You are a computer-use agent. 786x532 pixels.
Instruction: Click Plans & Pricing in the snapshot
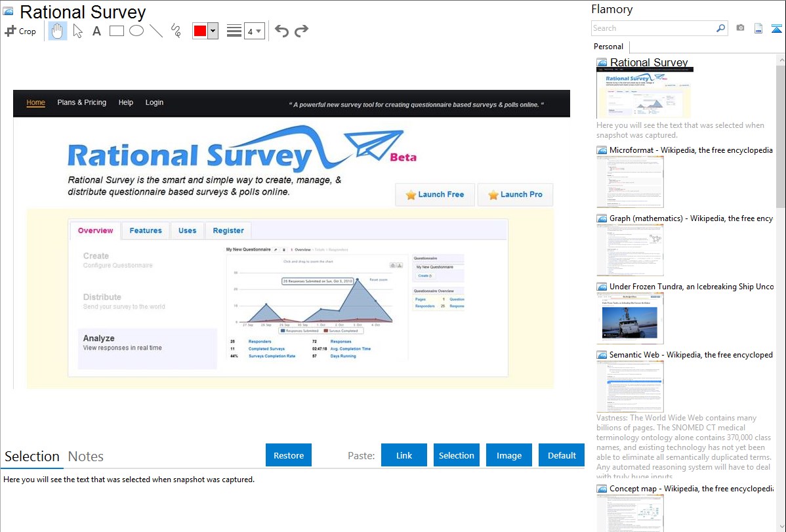point(82,103)
